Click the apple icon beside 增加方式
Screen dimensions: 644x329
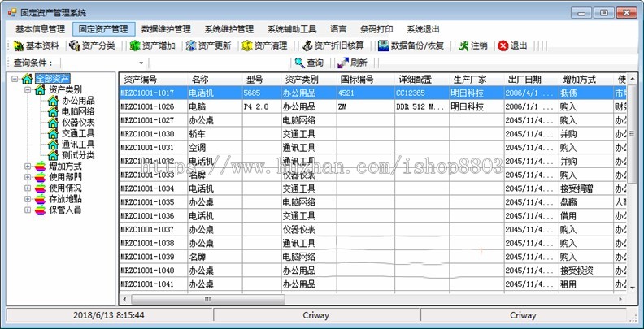[41, 167]
